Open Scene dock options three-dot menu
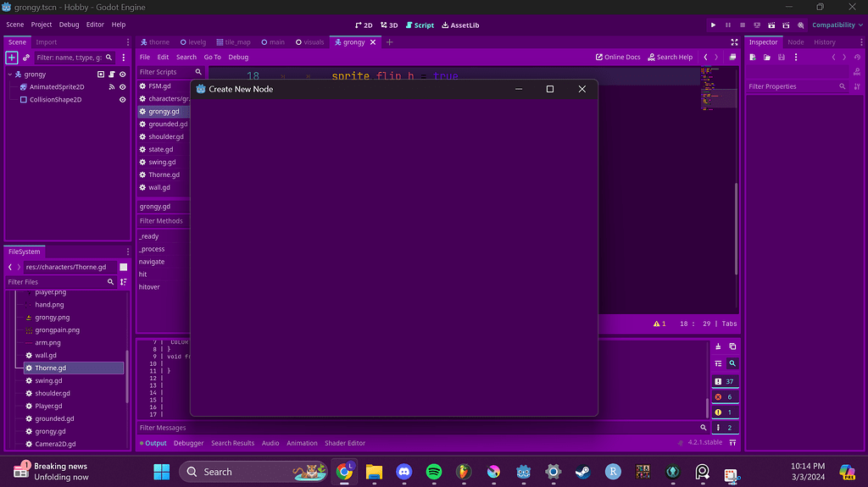Viewport: 868px width, 487px height. tap(128, 42)
